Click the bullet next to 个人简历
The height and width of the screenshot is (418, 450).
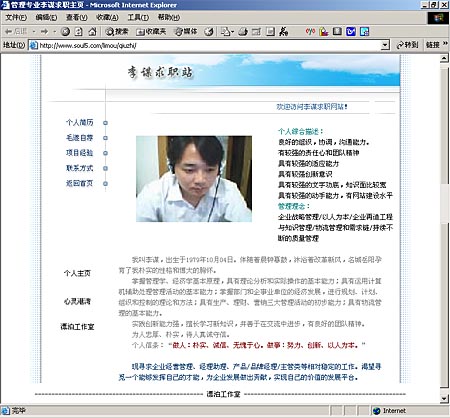tap(105, 123)
